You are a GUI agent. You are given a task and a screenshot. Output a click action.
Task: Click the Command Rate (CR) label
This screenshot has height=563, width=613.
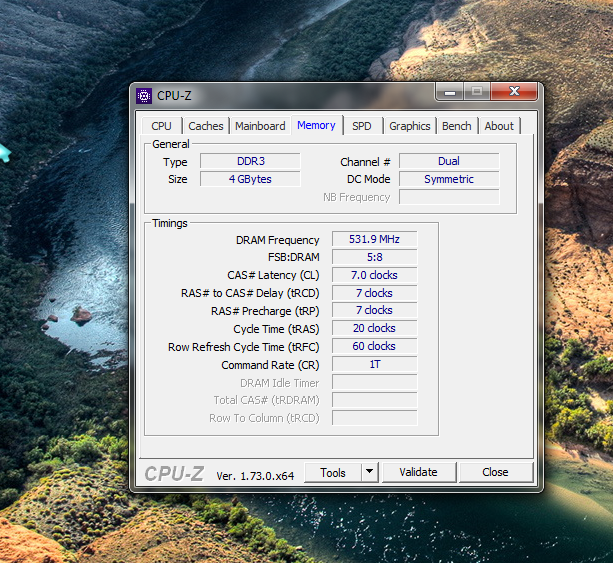click(270, 365)
